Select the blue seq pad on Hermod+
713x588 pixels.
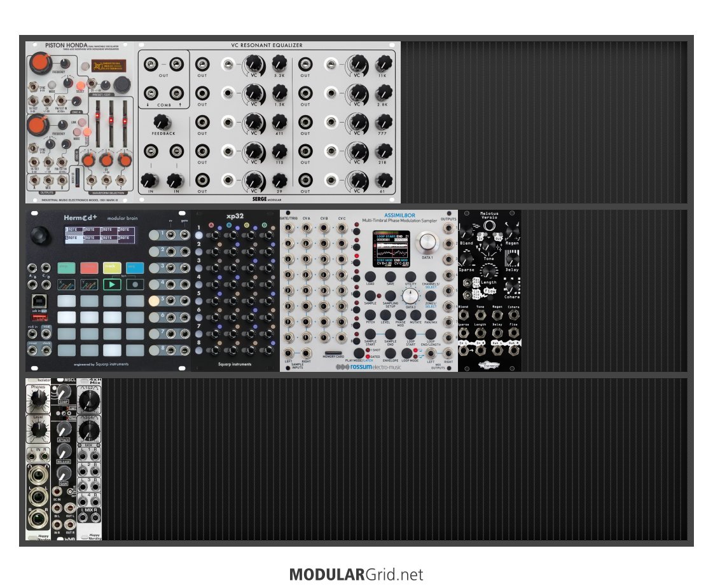(135, 268)
